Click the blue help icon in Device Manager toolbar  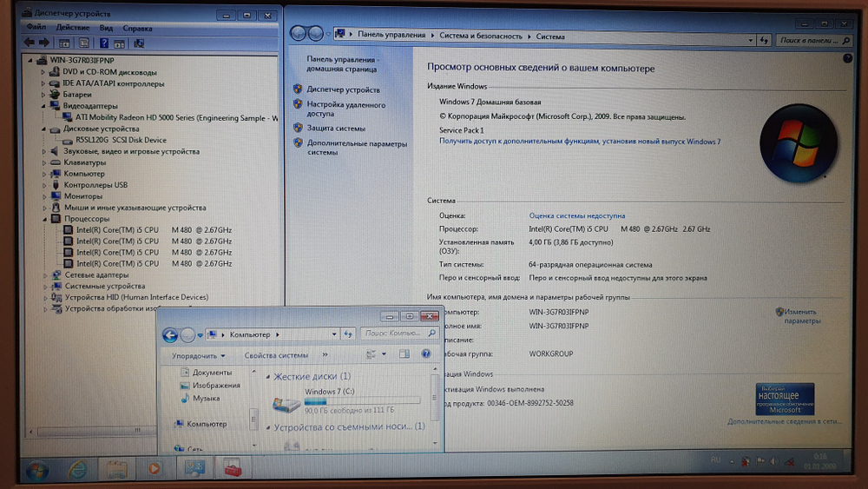(103, 43)
